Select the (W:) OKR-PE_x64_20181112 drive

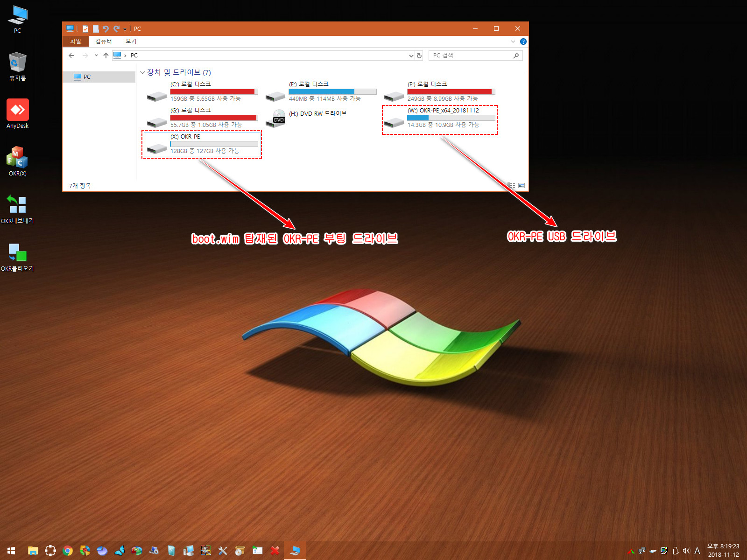pyautogui.click(x=439, y=118)
